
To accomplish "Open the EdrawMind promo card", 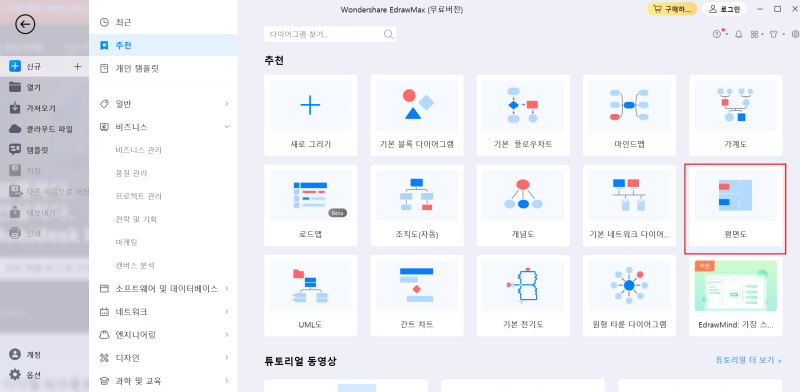I will coord(735,296).
